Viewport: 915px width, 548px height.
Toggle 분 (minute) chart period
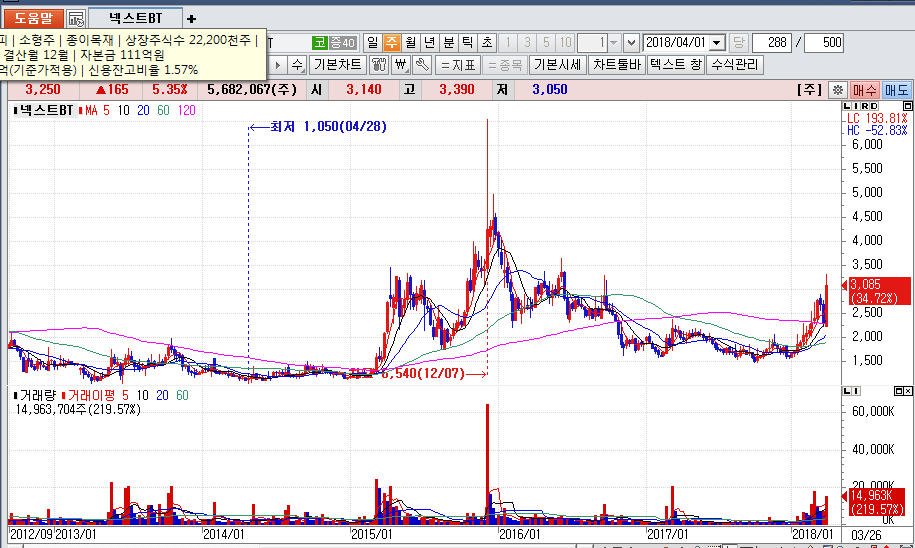(448, 42)
